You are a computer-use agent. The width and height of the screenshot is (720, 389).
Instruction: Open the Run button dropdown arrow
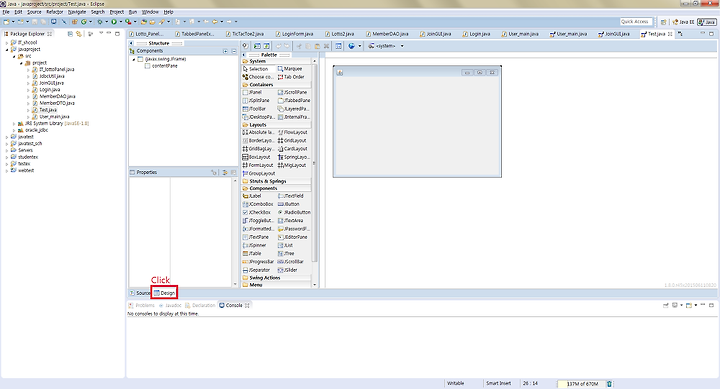(120, 22)
